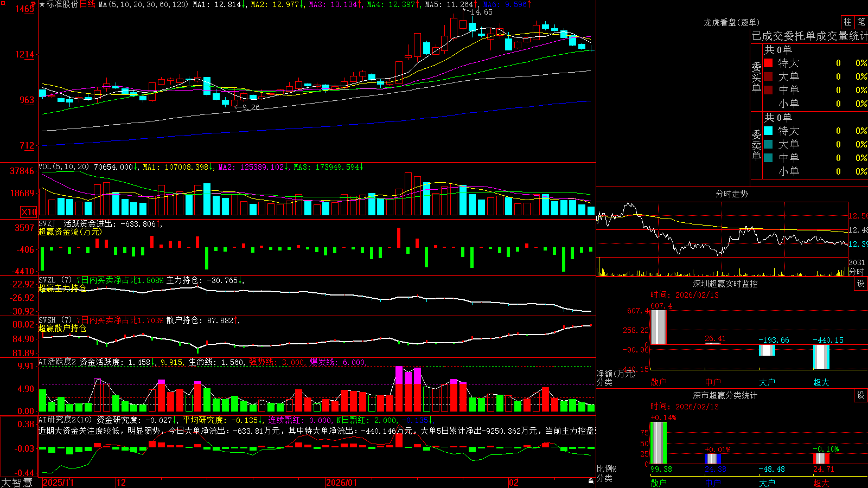Click the red question mark icon
This screenshot has width=868, height=488.
point(33,4)
